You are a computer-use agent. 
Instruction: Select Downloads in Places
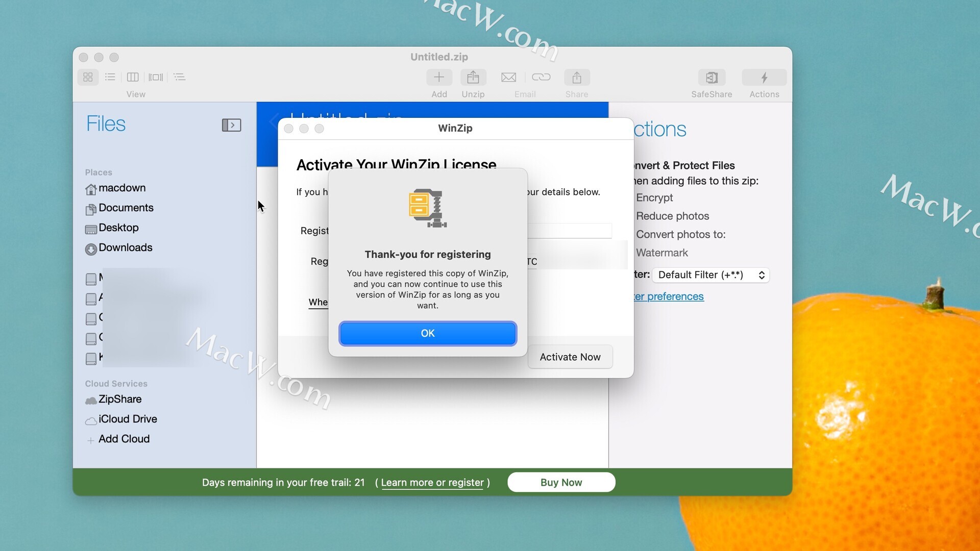pos(125,248)
